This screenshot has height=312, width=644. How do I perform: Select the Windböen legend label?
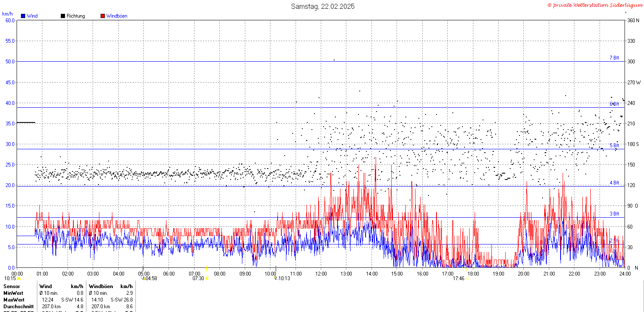click(x=117, y=16)
